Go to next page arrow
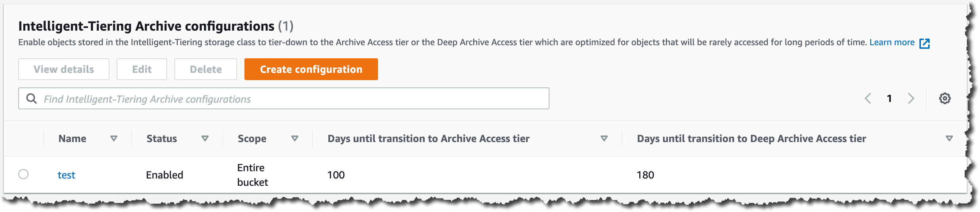Viewport: 980px width, 212px height. pos(911,99)
